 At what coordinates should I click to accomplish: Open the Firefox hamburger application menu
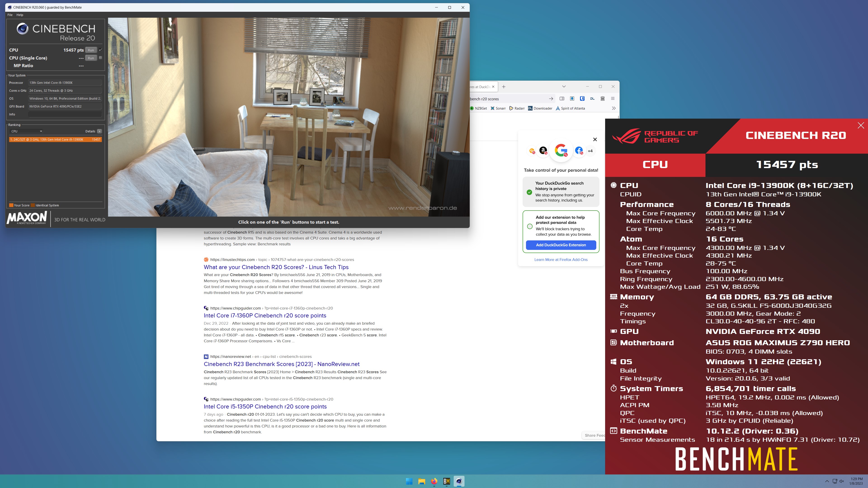613,99
